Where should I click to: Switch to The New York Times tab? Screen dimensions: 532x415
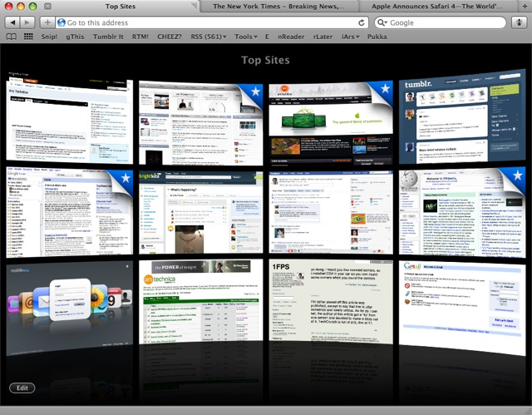pos(278,7)
